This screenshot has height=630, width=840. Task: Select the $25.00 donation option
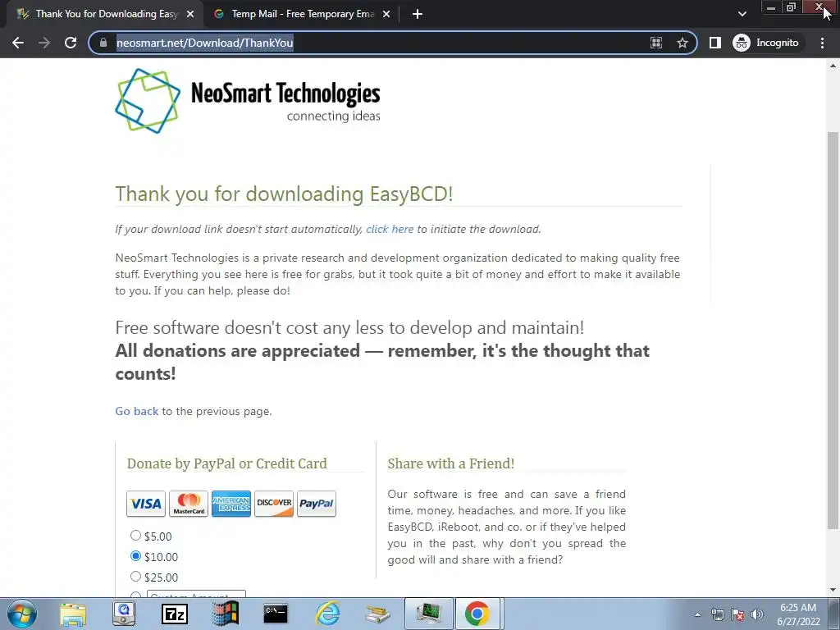[x=135, y=577]
